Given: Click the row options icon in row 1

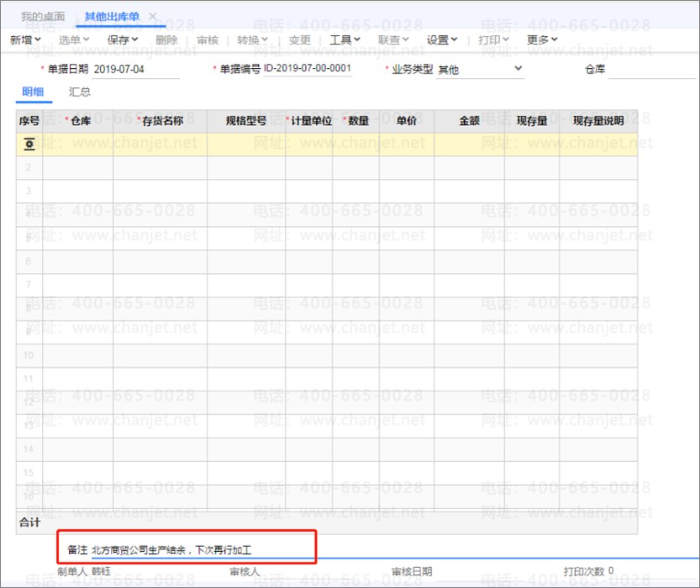Looking at the screenshot, I should (29, 144).
